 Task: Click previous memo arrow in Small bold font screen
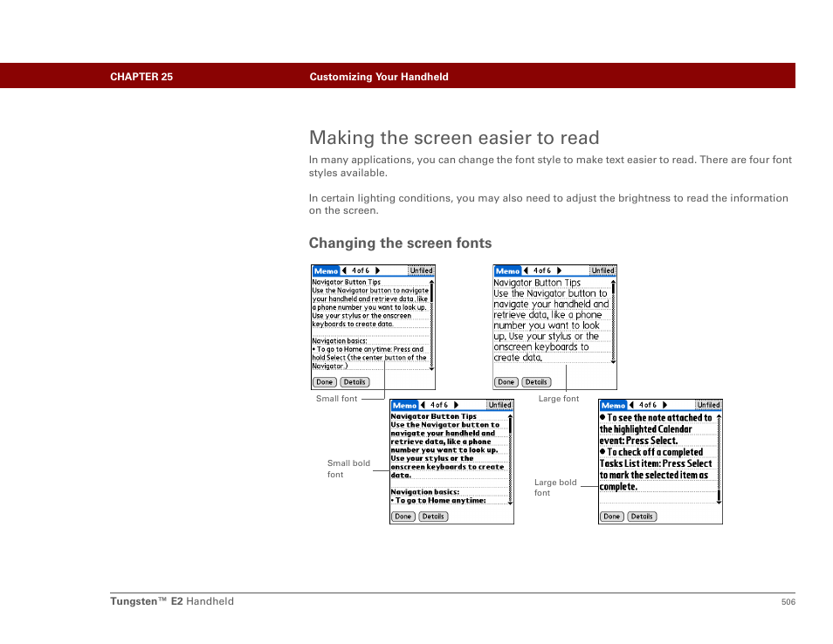pos(423,405)
